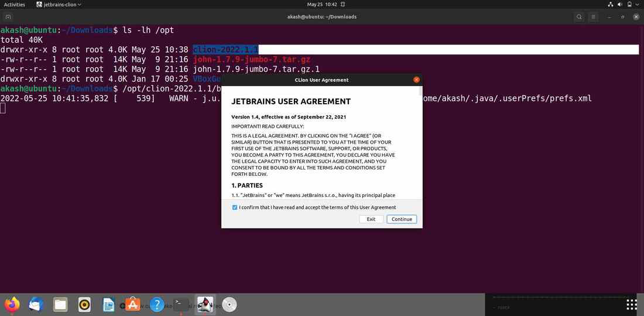644x316 pixels.
Task: Open the jetbrains-clion app menu in top bar
Action: pos(59,5)
